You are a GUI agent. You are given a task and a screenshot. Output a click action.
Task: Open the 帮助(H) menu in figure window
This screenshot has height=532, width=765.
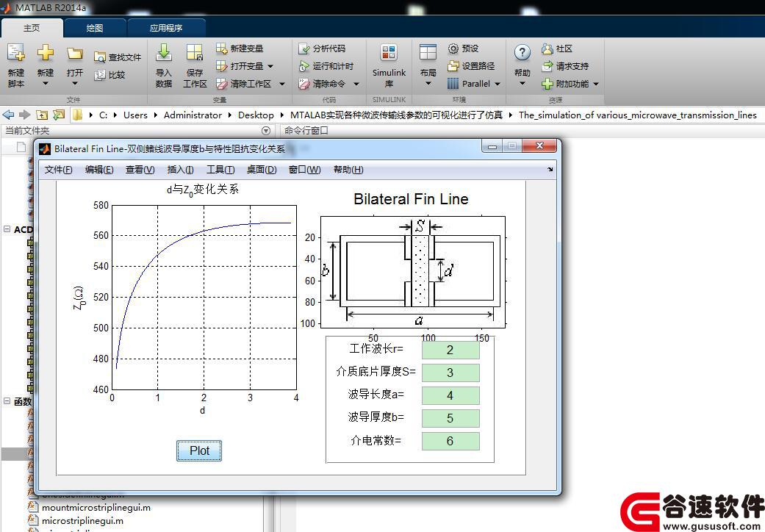tap(348, 170)
